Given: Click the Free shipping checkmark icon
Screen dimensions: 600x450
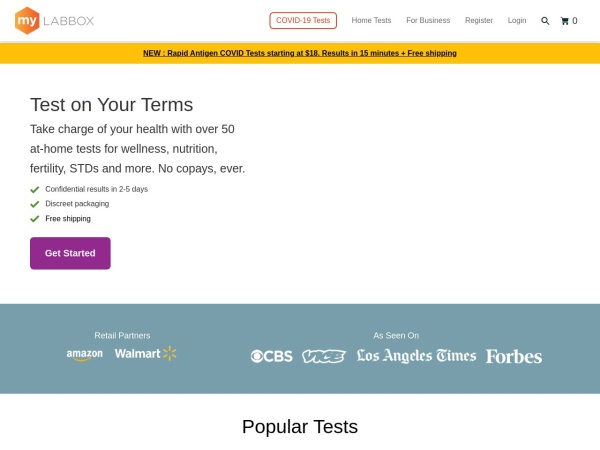Looking at the screenshot, I should point(35,219).
